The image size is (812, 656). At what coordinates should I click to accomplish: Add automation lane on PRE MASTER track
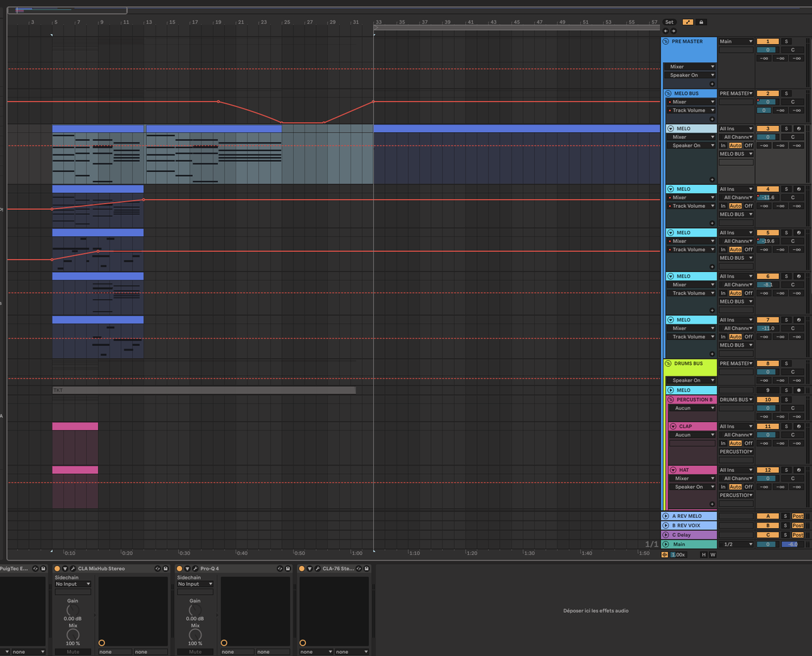click(x=712, y=83)
